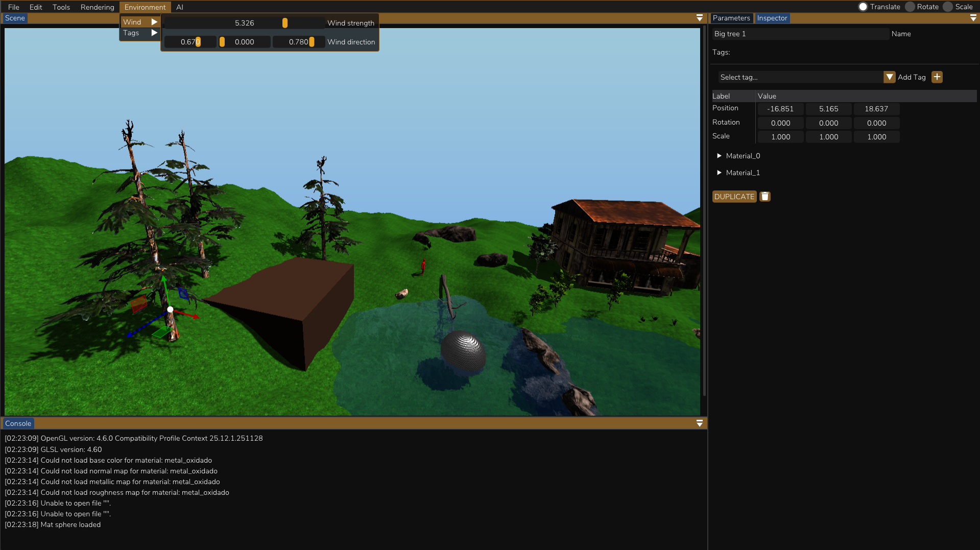Viewport: 980px width, 550px height.
Task: Expand the Material_1 section
Action: (x=719, y=173)
